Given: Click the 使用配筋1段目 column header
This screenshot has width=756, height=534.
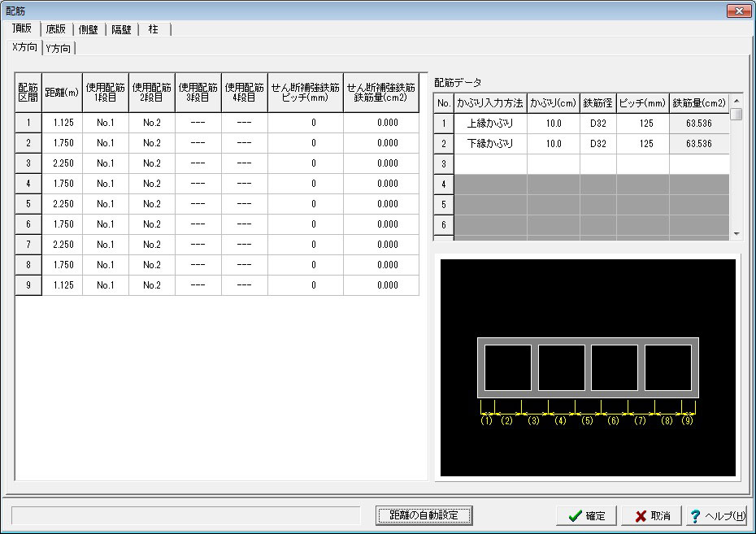Looking at the screenshot, I should 106,93.
